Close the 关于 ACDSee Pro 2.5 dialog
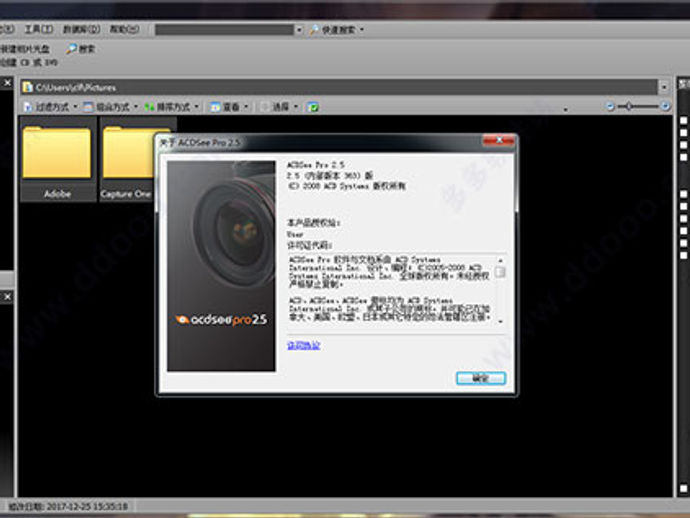Viewport: 690px width, 518px height. (x=499, y=140)
